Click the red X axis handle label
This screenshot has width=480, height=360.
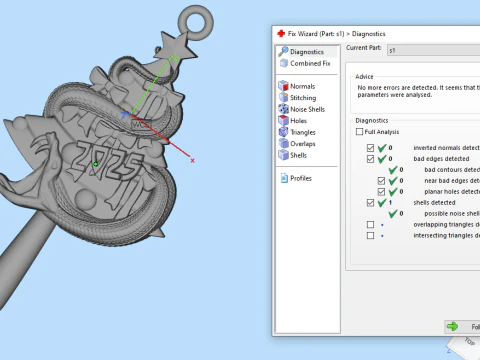pyautogui.click(x=192, y=160)
